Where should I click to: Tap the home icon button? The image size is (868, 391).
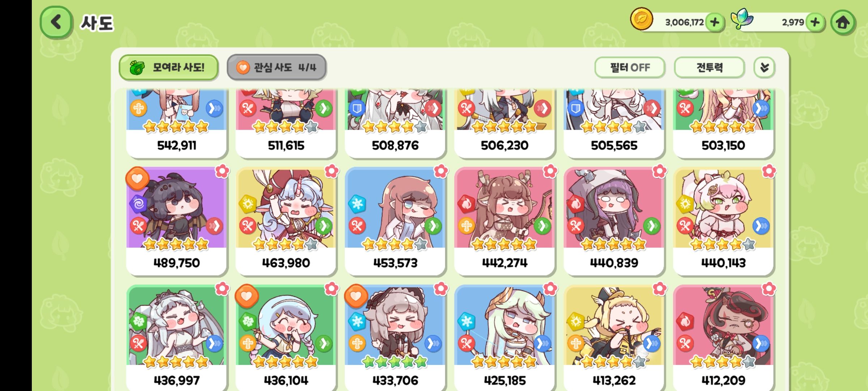coord(843,22)
